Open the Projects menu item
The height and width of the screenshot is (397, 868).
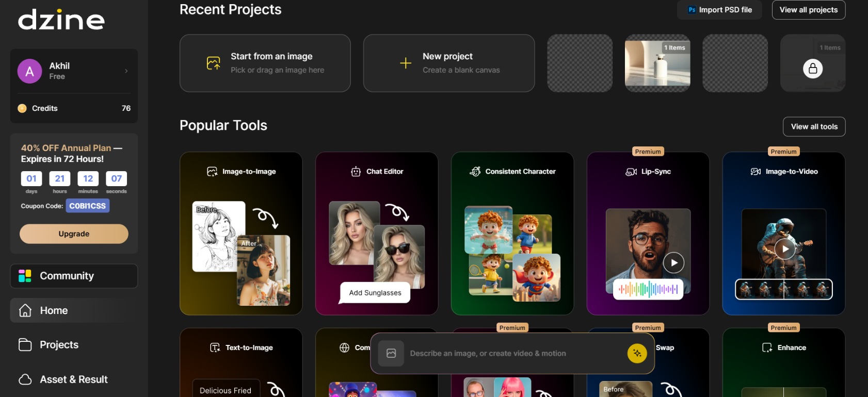tap(74, 345)
